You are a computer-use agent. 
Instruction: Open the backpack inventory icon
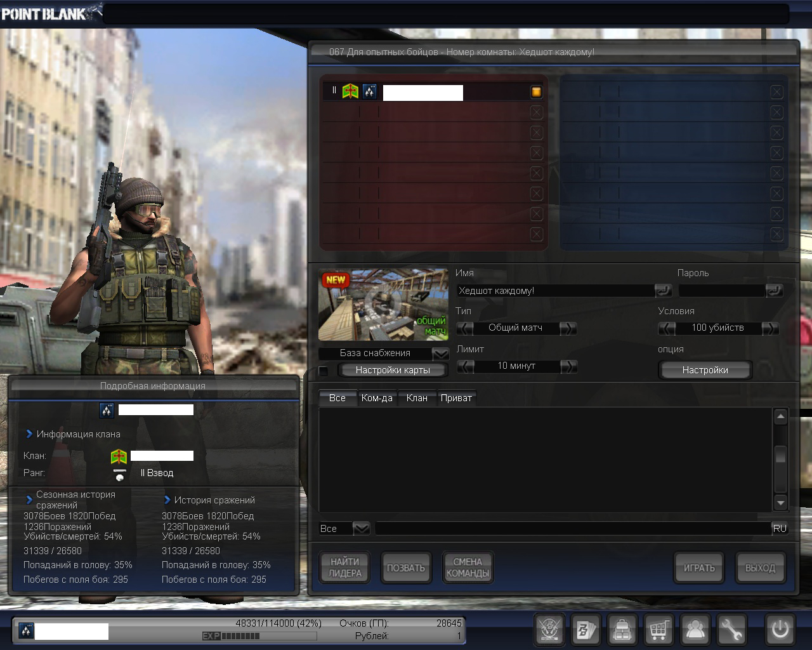[622, 630]
